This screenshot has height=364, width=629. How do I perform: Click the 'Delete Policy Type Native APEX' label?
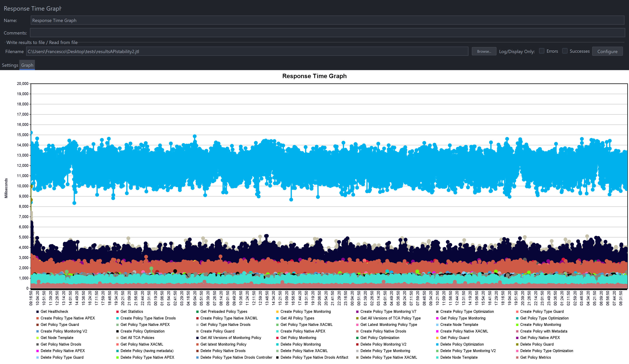(x=147, y=358)
